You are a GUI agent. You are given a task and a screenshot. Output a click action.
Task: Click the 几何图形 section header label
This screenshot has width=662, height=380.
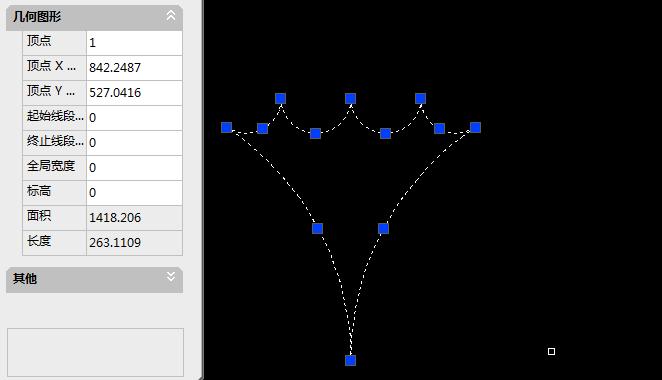point(37,16)
